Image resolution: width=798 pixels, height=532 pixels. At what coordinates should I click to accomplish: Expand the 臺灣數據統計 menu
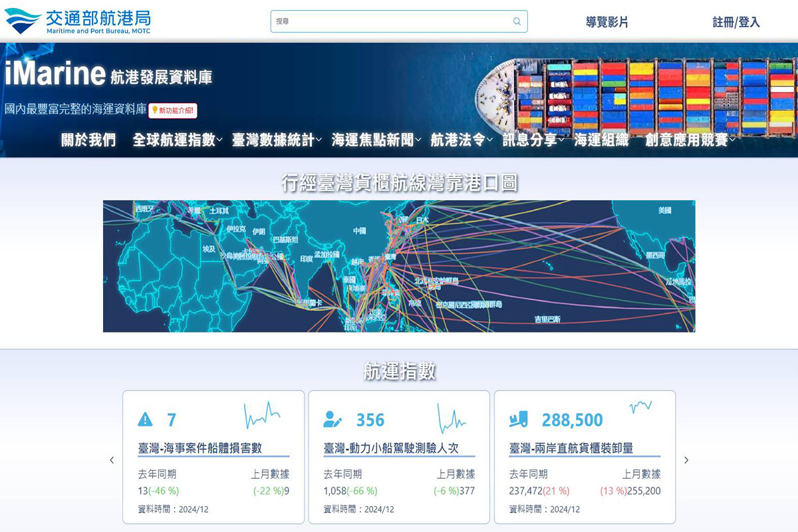pyautogui.click(x=277, y=140)
